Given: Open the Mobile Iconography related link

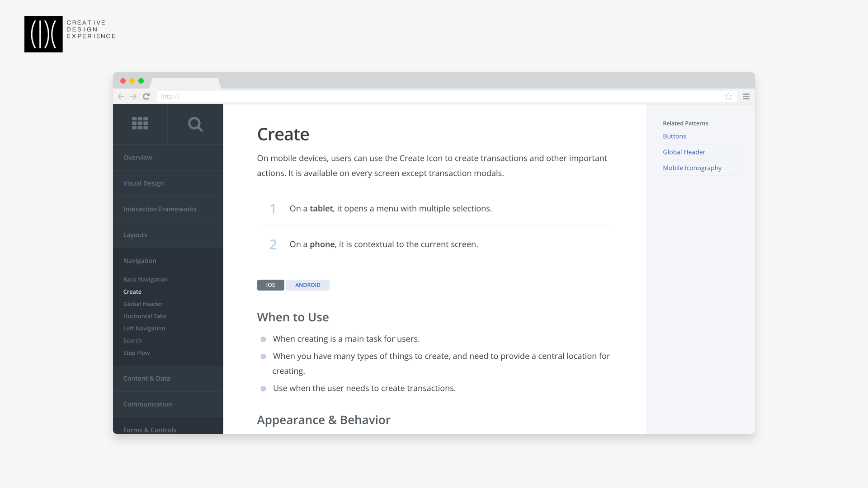Looking at the screenshot, I should 692,168.
